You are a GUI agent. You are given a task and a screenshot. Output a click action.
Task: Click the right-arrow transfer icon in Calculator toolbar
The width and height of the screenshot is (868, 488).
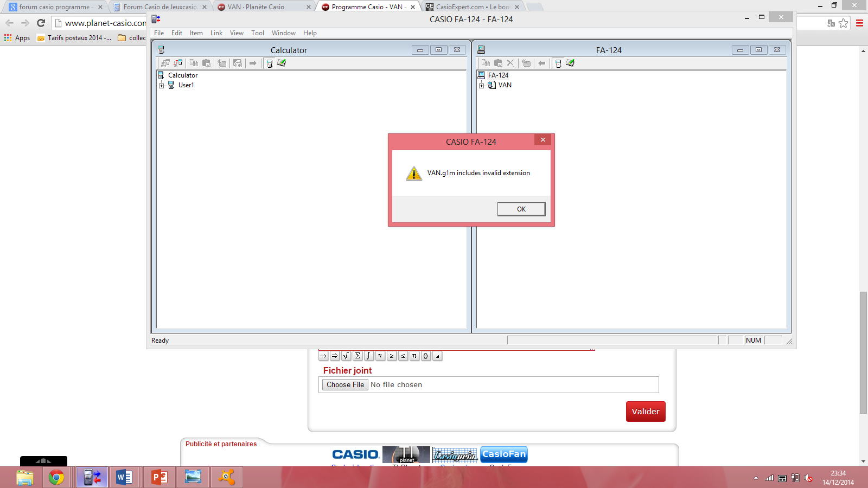click(253, 63)
